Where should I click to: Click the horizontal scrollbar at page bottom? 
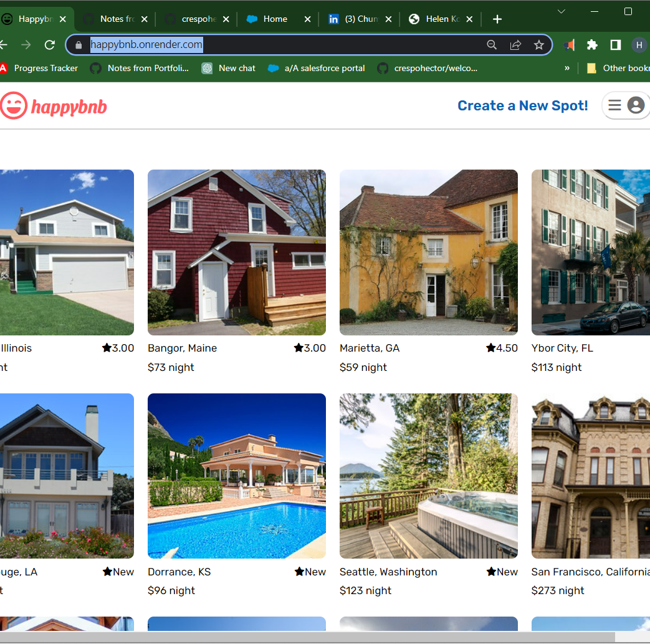pyautogui.click(x=307, y=637)
